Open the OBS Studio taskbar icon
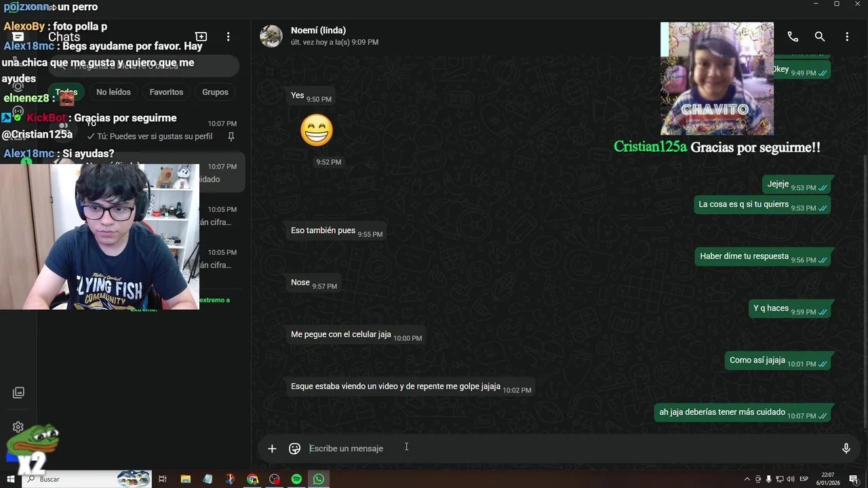The width and height of the screenshot is (868, 488). pyautogui.click(x=274, y=479)
